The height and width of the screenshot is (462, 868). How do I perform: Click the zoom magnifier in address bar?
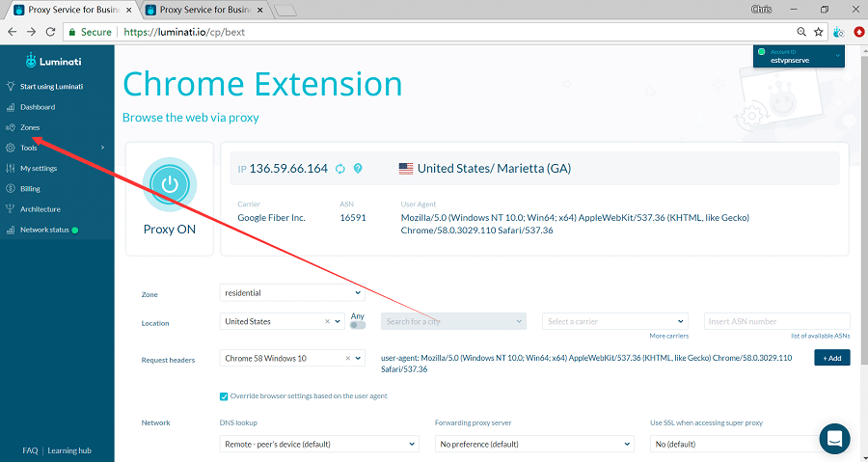tap(801, 32)
